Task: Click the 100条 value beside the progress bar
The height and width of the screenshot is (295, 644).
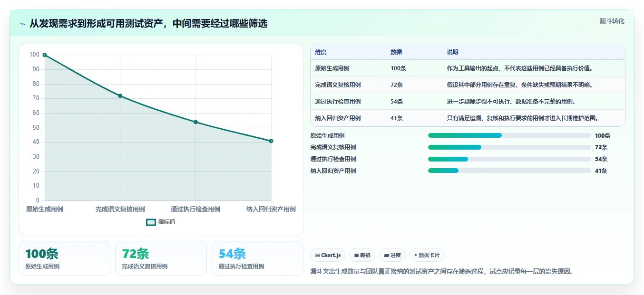Action: tap(603, 135)
